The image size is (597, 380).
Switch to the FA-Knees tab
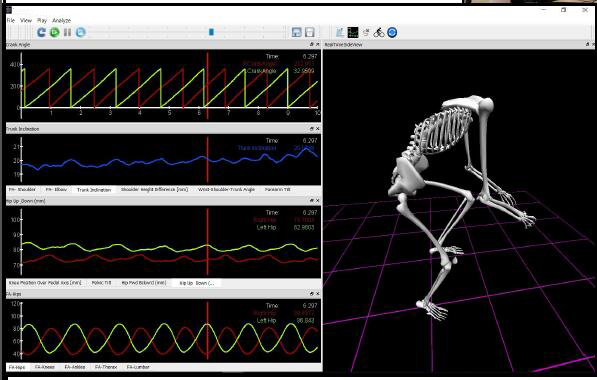tap(45, 367)
